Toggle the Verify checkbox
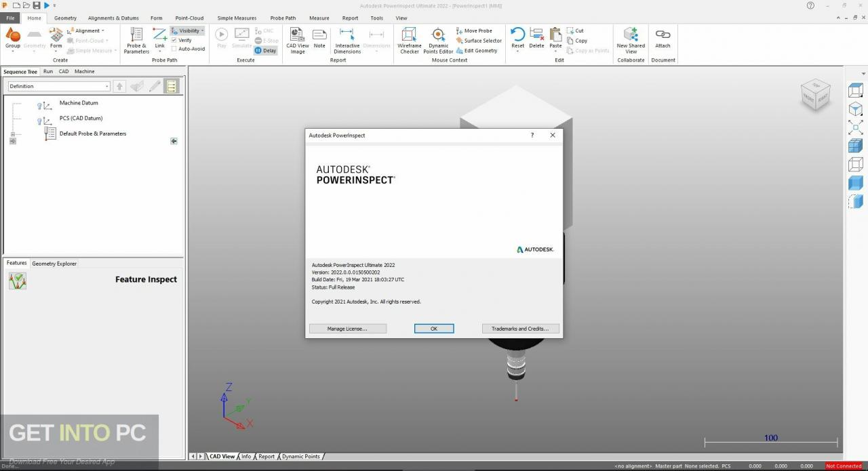 point(181,40)
